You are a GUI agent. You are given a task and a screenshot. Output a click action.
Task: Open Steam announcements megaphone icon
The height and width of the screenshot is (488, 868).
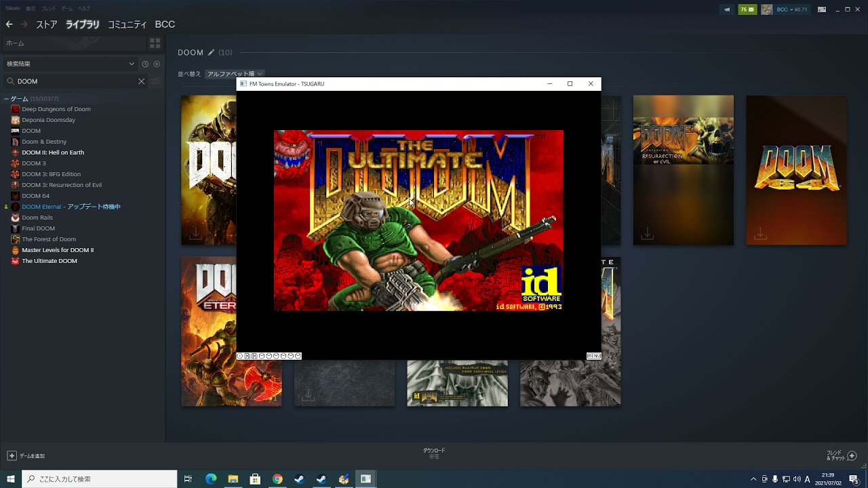click(727, 9)
